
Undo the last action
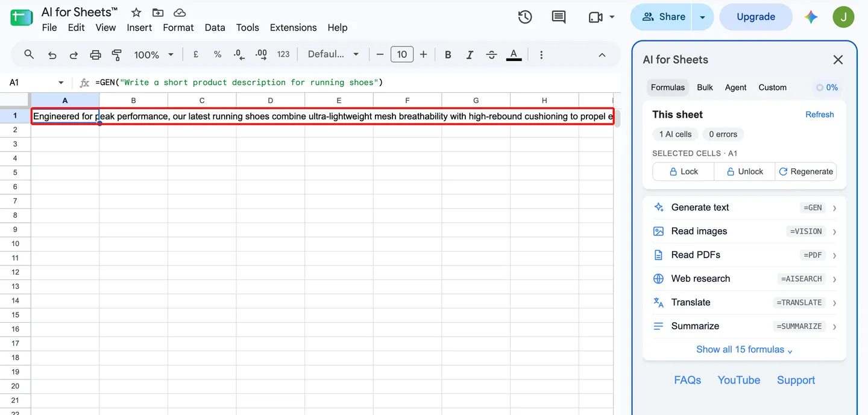tap(52, 55)
